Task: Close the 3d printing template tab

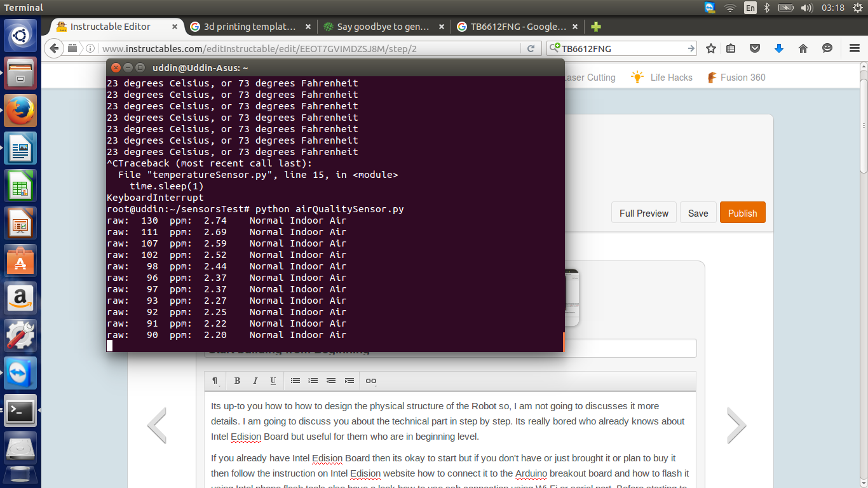Action: [x=308, y=27]
